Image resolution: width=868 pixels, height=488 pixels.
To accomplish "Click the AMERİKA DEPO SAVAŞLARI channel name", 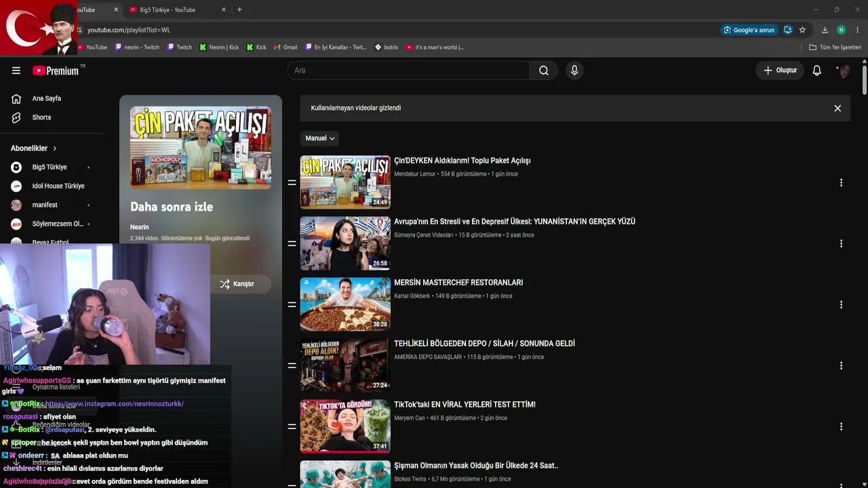I will tap(428, 357).
